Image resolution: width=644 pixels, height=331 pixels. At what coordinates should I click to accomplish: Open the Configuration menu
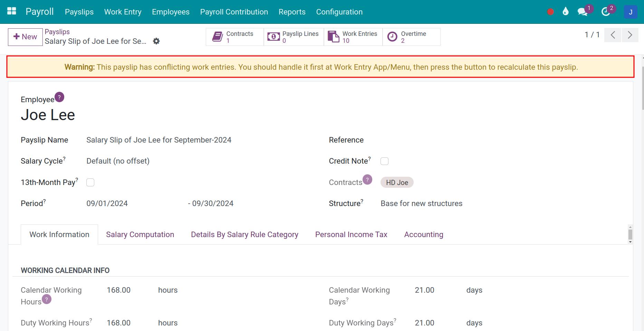339,12
